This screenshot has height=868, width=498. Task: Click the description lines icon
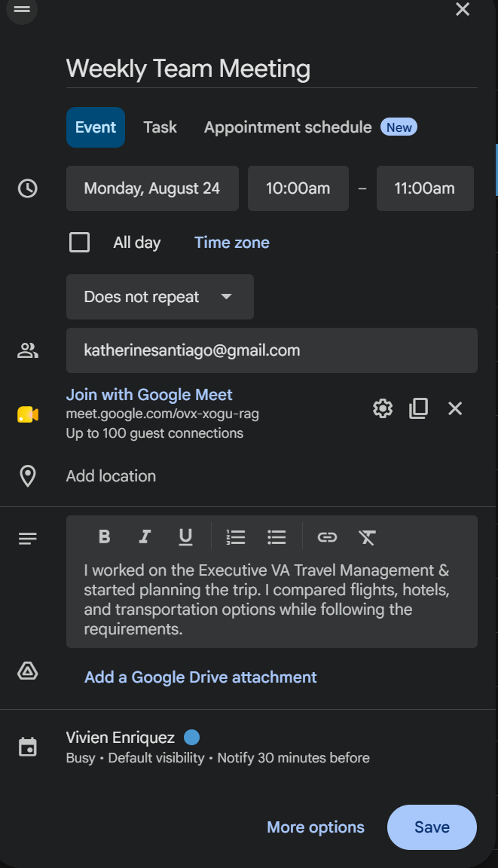pyautogui.click(x=28, y=539)
